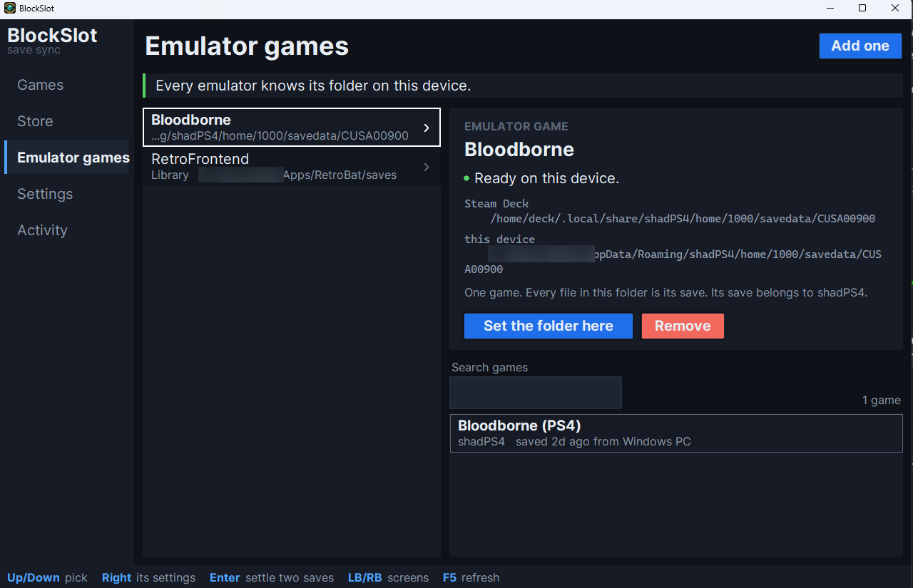
Task: Expand the Bloodborne row chevron
Action: click(x=427, y=128)
